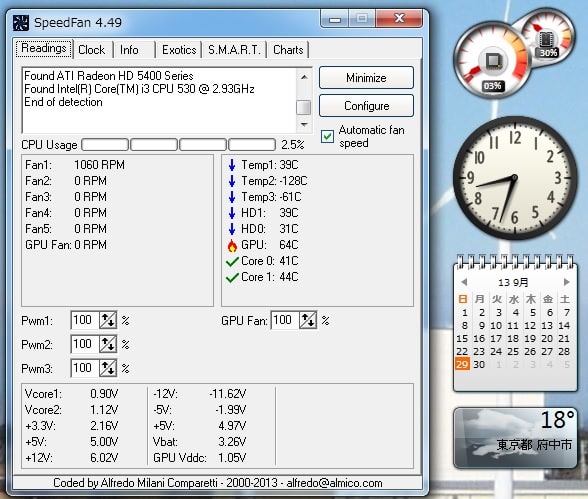Click the Pwm3 spinner arrows
This screenshot has width=588, height=499.
(x=108, y=368)
